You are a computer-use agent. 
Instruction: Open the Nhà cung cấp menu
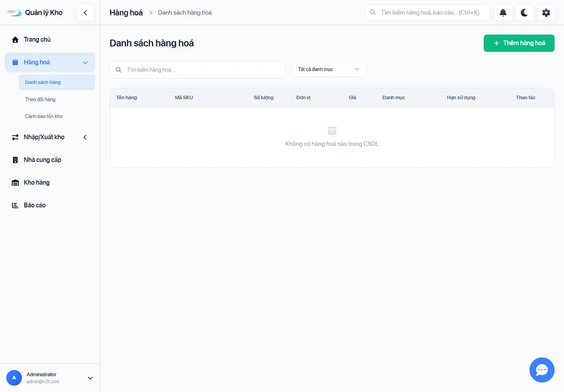pos(50,160)
